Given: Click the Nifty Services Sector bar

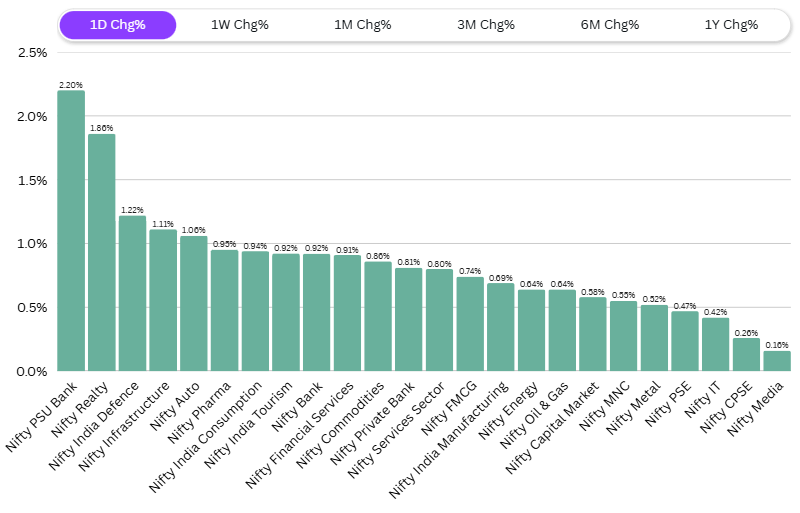Looking at the screenshot, I should click(x=439, y=320).
